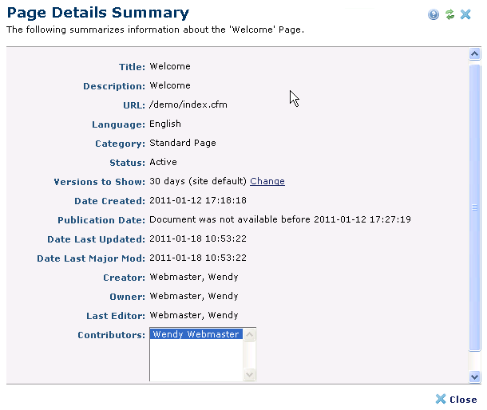Open the help icon in dialog header

pos(433,15)
